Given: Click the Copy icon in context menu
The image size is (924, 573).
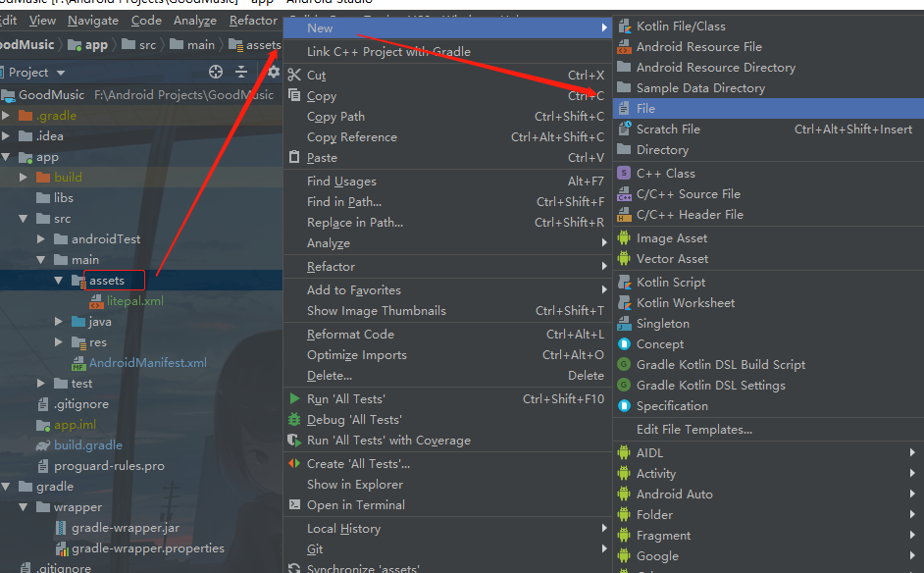Looking at the screenshot, I should click(x=294, y=95).
